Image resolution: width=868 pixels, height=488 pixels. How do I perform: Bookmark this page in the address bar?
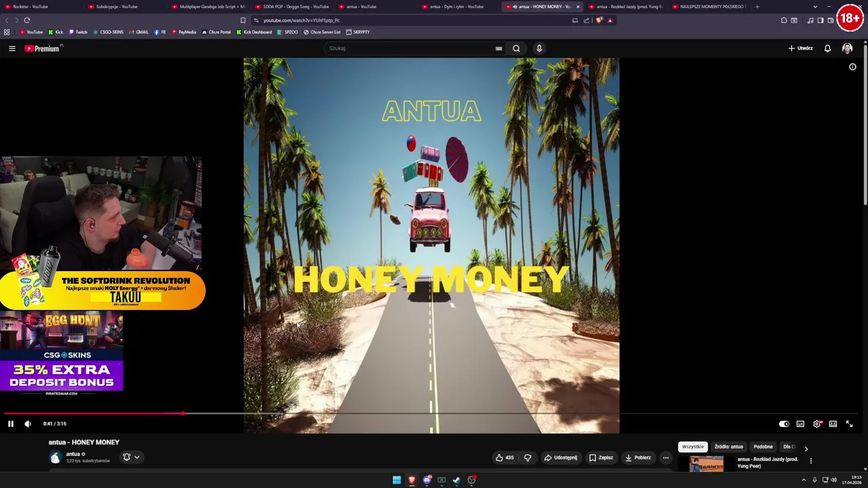coord(243,20)
